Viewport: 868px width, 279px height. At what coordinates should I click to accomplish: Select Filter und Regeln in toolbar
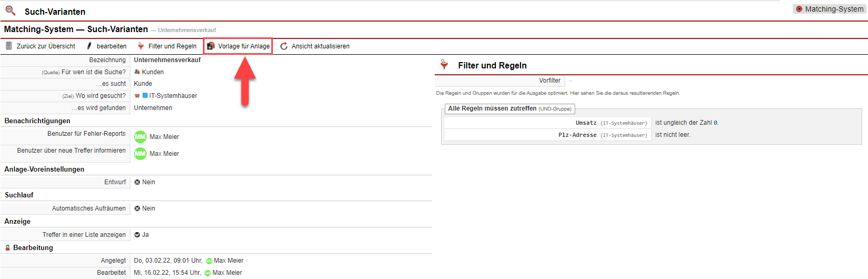click(172, 46)
